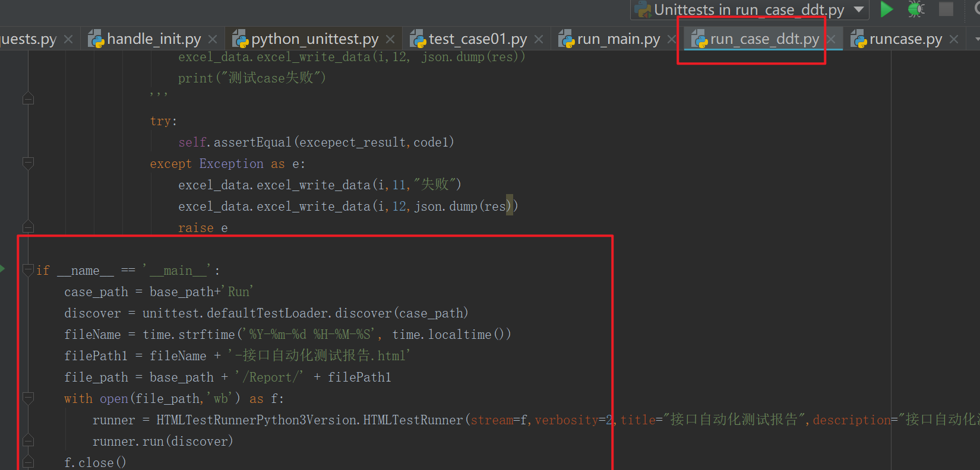The height and width of the screenshot is (470, 980).
Task: Click on 'case_path = base_path+'Run'' line
Action: pyautogui.click(x=159, y=292)
